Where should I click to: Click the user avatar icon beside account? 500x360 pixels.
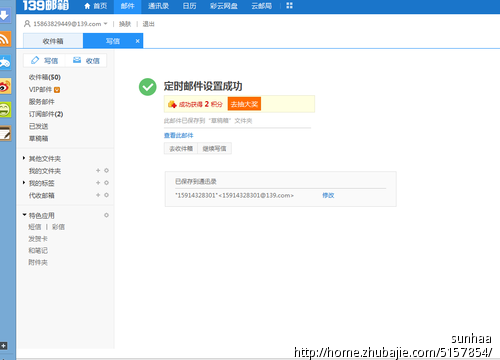(27, 24)
